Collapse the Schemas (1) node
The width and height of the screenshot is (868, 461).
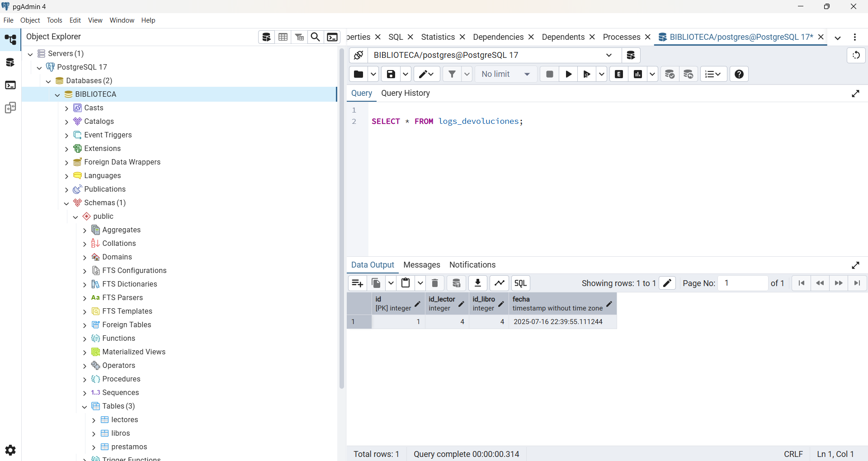tap(66, 203)
